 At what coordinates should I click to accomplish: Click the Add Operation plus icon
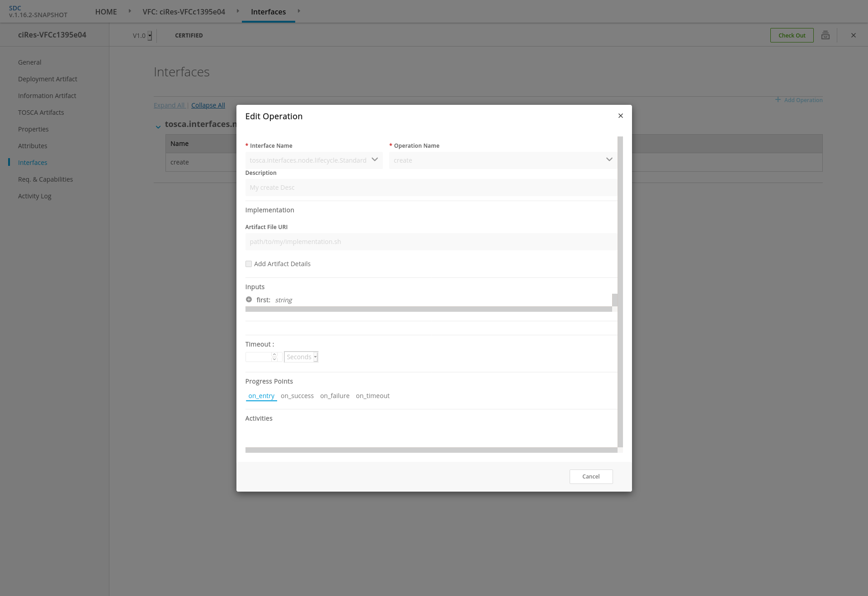coord(778,99)
